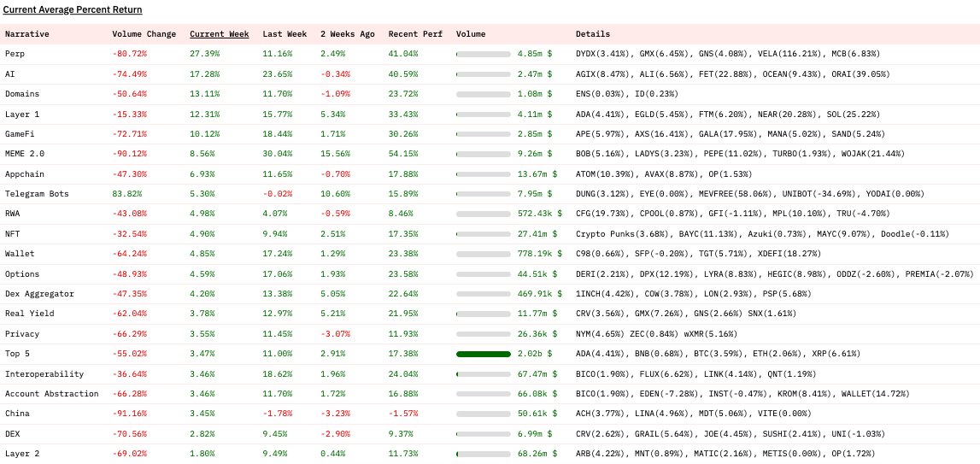Select the China narrative label

17,414
